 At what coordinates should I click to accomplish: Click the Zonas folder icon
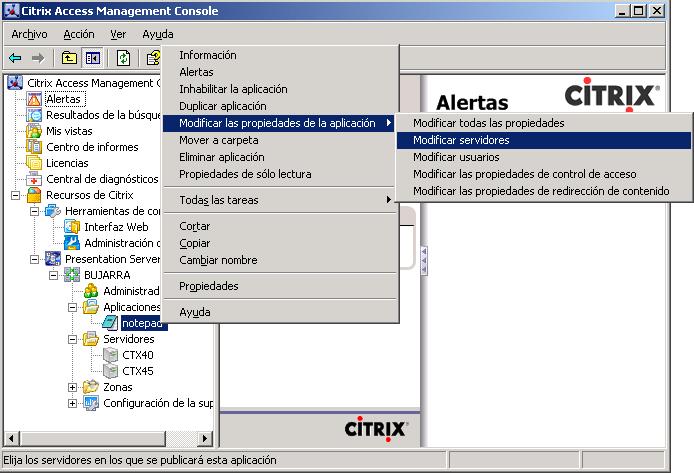click(91, 387)
